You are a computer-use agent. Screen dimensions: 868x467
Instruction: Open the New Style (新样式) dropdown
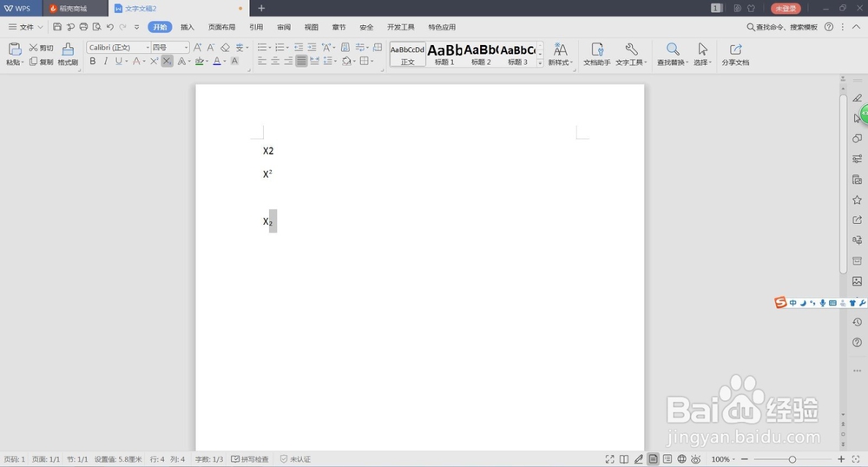tap(560, 62)
